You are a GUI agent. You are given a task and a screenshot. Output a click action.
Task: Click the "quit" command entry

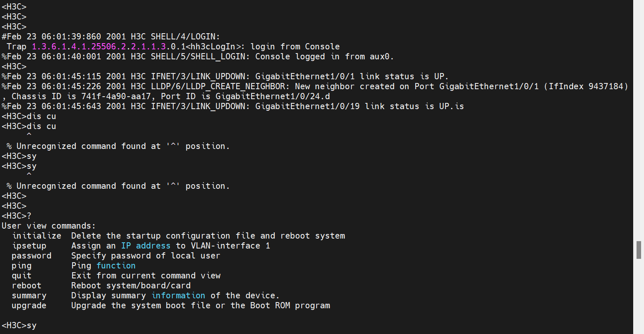pyautogui.click(x=22, y=275)
